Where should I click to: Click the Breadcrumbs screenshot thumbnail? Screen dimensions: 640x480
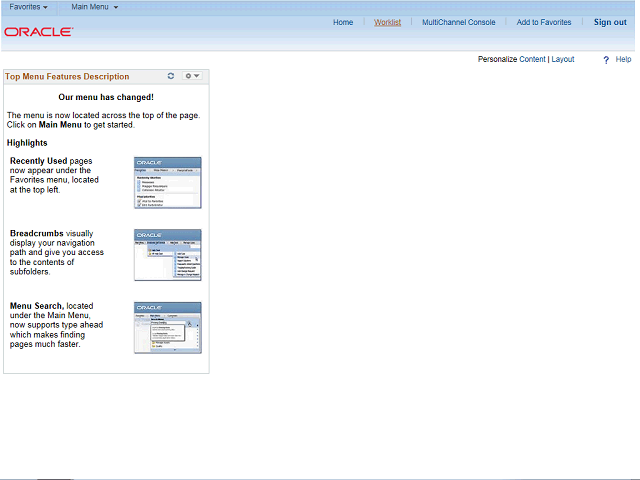[x=168, y=255]
